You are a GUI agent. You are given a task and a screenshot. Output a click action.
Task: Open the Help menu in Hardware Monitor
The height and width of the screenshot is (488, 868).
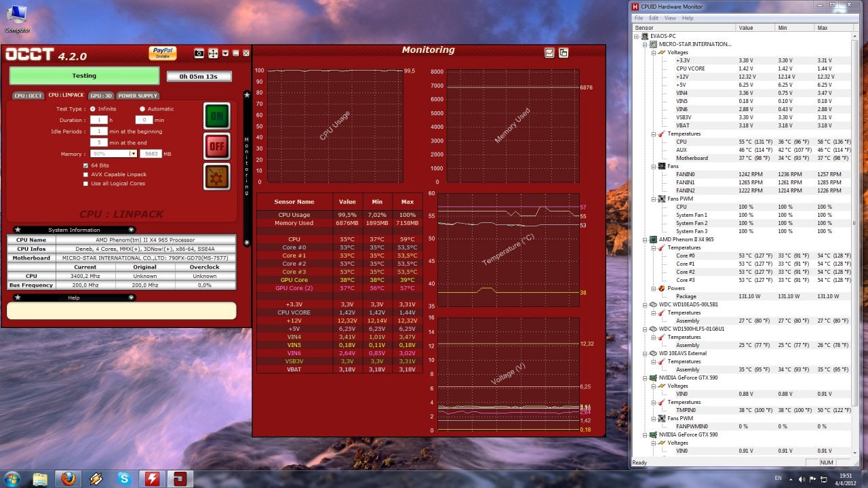688,18
